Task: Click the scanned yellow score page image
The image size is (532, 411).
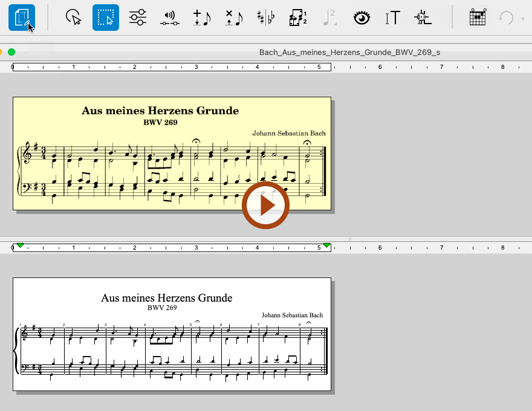Action: tap(172, 154)
